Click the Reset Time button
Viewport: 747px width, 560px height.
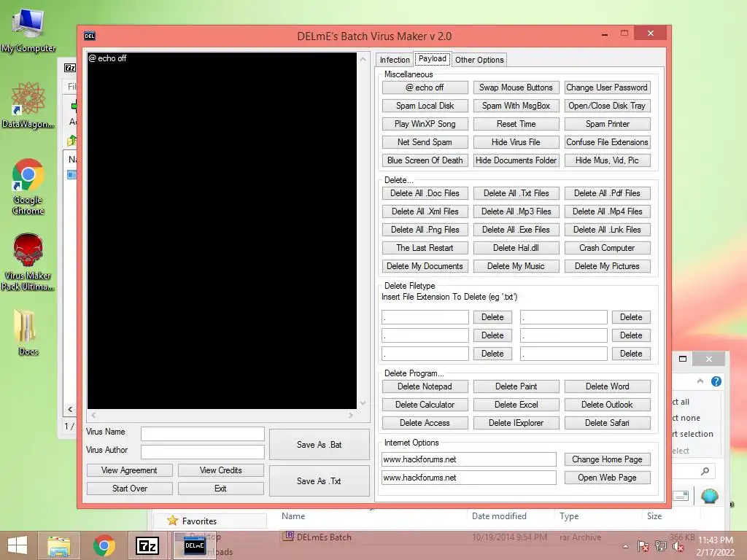[x=516, y=124]
